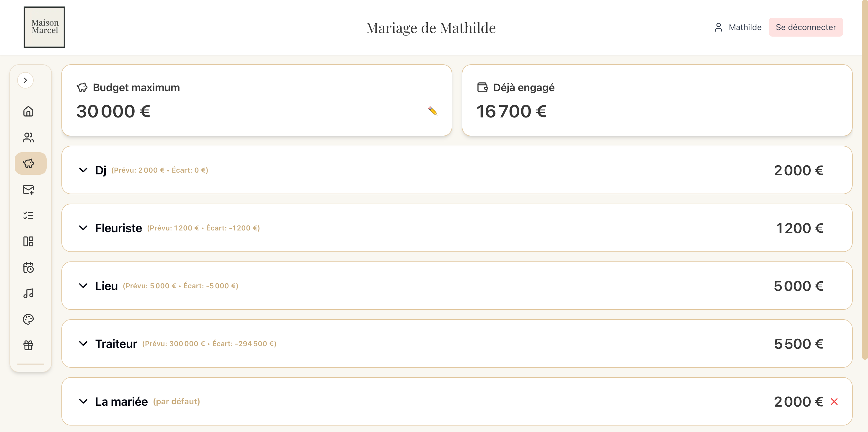The height and width of the screenshot is (432, 868).
Task: Expand the Fleuriste budget category
Action: pyautogui.click(x=83, y=228)
